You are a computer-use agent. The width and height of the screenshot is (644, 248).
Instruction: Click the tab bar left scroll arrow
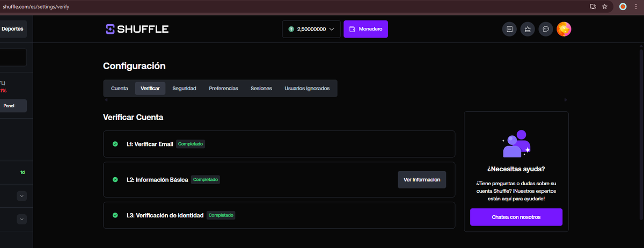tap(106, 100)
